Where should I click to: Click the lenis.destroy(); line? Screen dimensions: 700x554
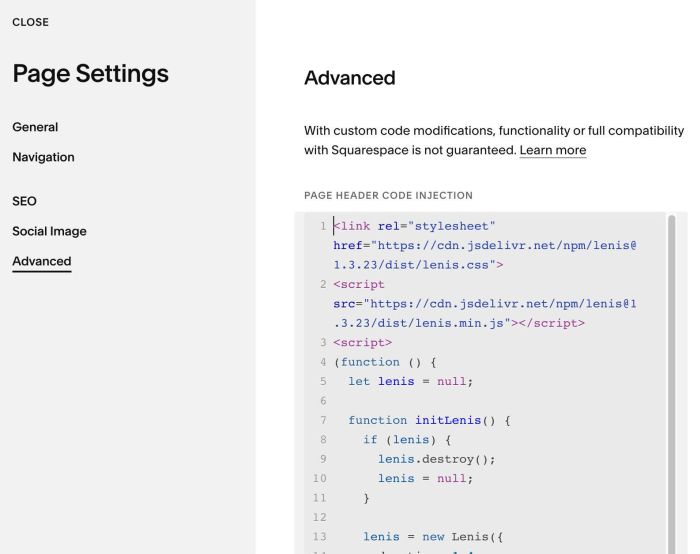coord(437,459)
